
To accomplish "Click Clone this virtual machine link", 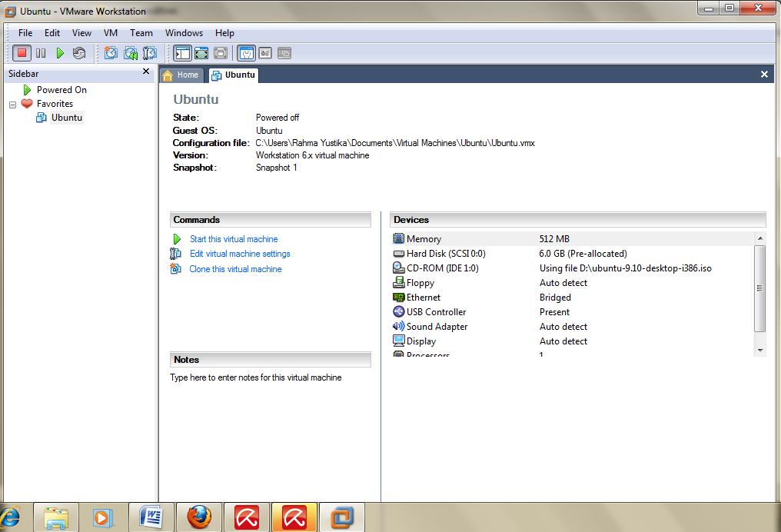I will click(235, 269).
